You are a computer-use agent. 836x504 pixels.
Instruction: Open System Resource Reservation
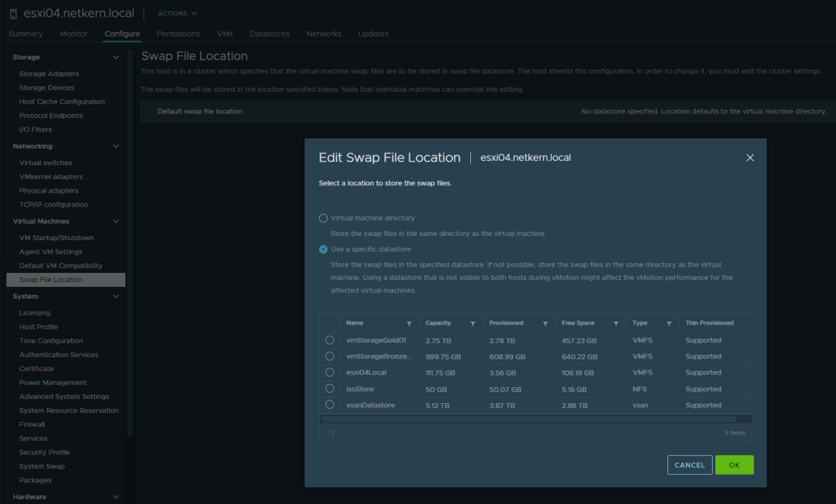(69, 411)
